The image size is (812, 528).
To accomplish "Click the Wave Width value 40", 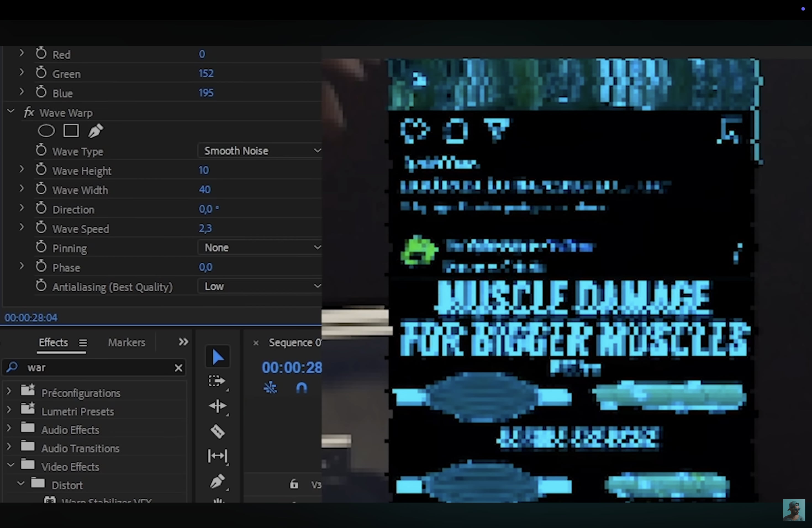I will [205, 190].
